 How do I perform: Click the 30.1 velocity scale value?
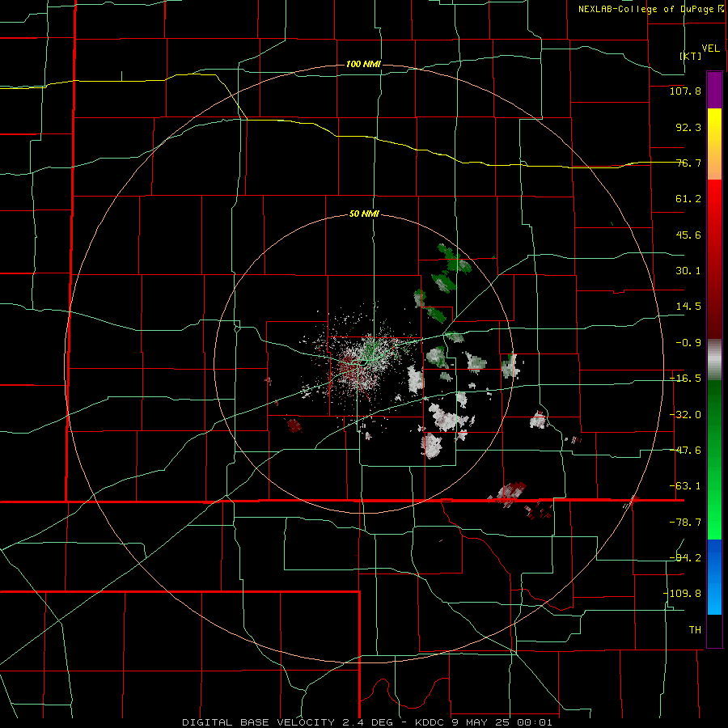(x=688, y=271)
